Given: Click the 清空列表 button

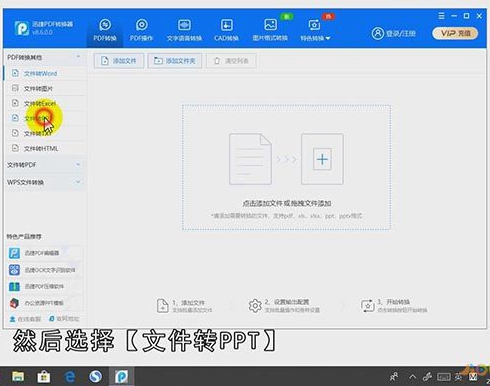Looking at the screenshot, I should [x=231, y=61].
